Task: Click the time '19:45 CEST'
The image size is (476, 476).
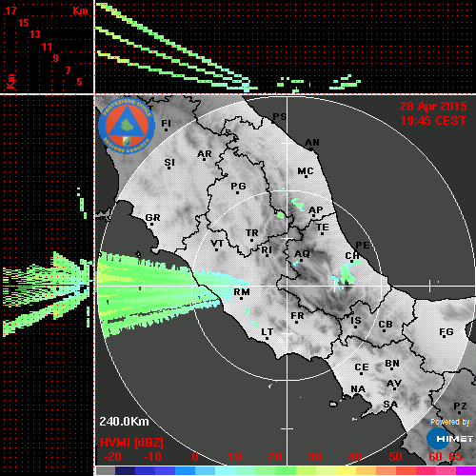Action: click(x=433, y=121)
